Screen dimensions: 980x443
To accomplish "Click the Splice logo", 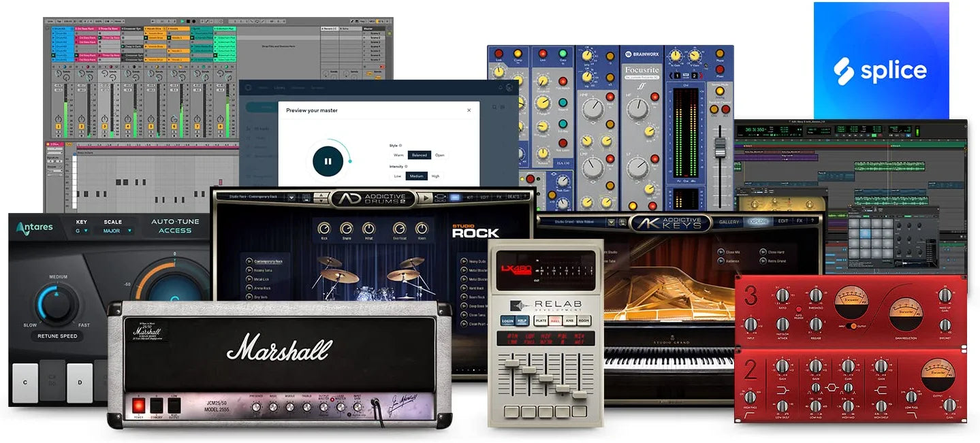I will pyautogui.click(x=881, y=70).
